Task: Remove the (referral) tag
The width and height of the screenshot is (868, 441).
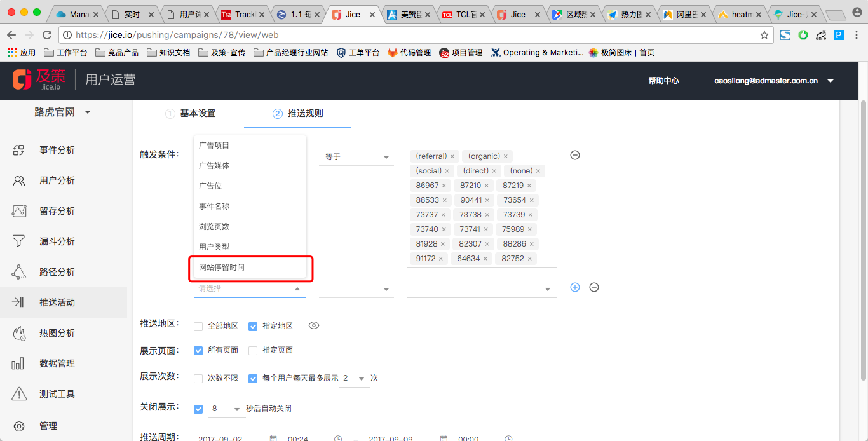Action: coord(452,156)
